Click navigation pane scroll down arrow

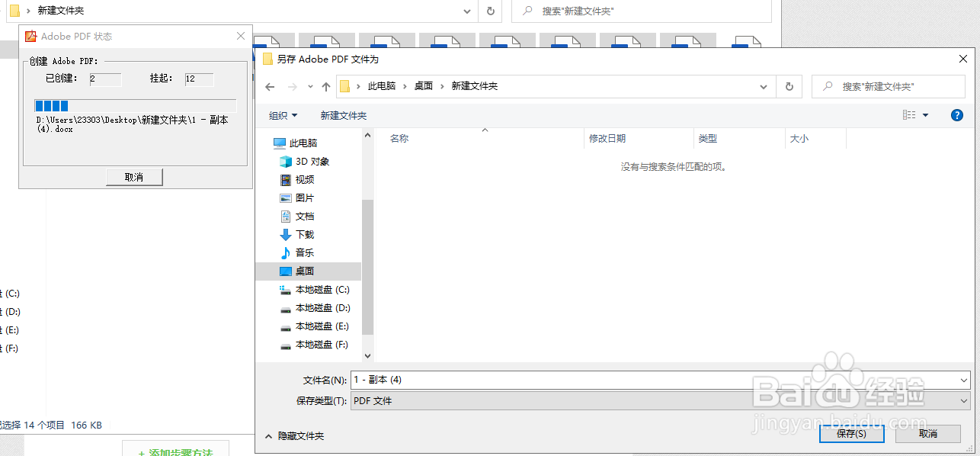pyautogui.click(x=368, y=355)
